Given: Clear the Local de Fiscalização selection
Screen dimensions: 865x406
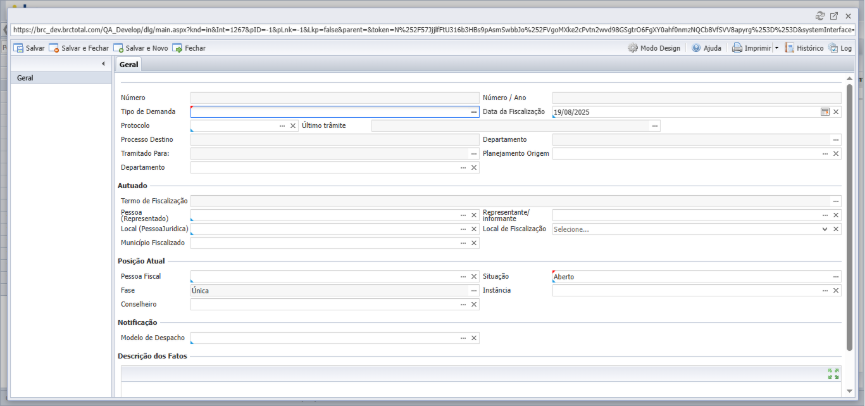Looking at the screenshot, I should point(836,229).
